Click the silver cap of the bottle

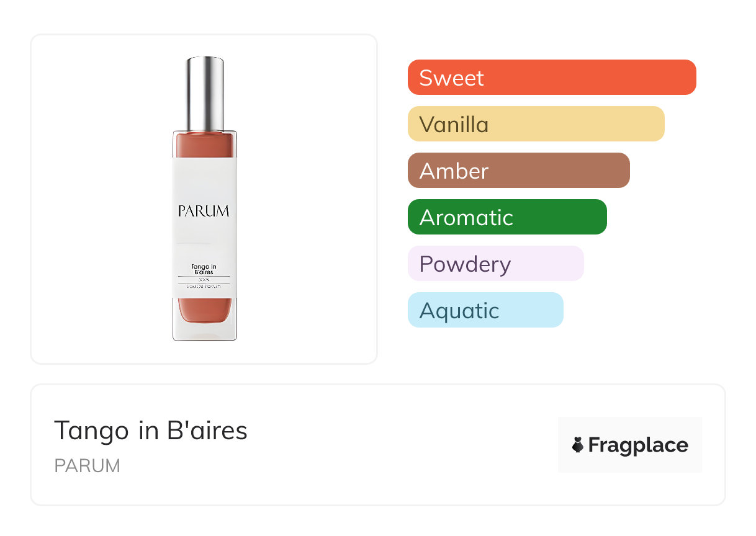coord(205,92)
